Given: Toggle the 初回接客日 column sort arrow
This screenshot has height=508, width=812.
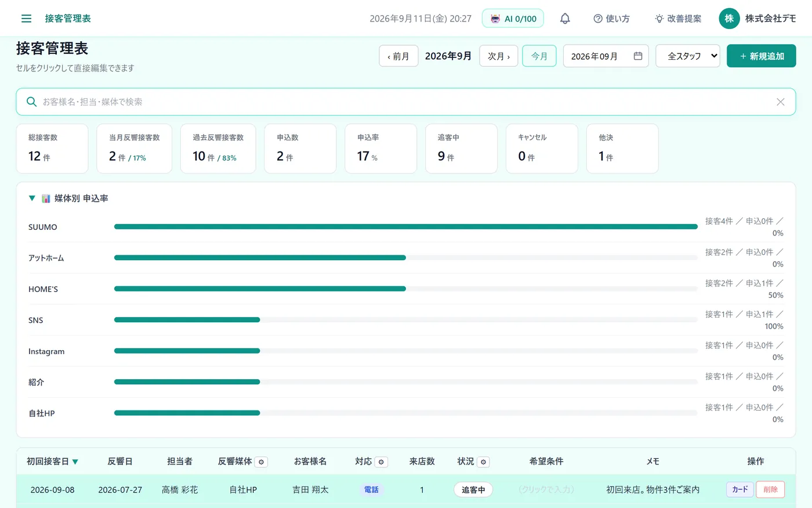Looking at the screenshot, I should click(x=75, y=462).
